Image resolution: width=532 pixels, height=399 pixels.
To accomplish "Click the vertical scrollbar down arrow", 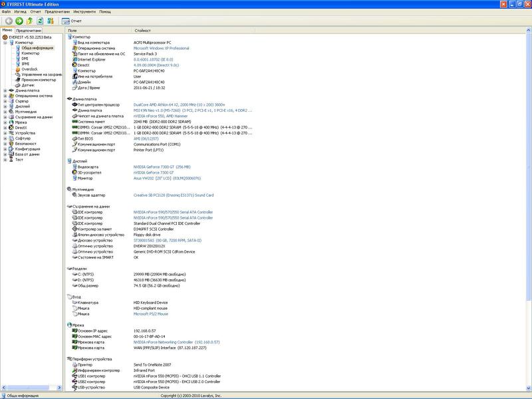I will click(529, 388).
